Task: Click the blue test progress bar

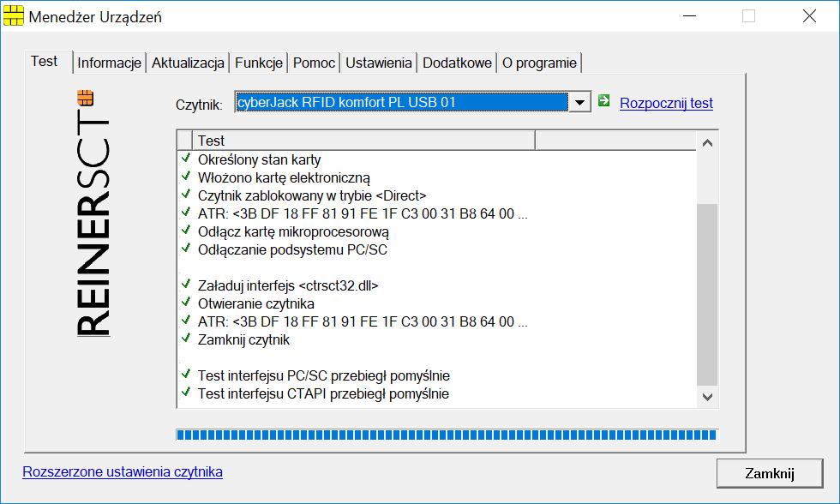Action: (x=447, y=435)
